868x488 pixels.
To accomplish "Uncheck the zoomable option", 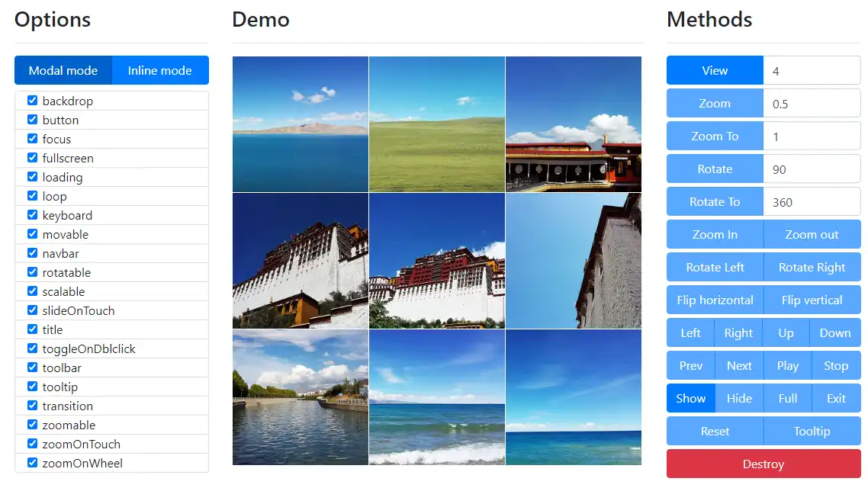I will coord(33,425).
